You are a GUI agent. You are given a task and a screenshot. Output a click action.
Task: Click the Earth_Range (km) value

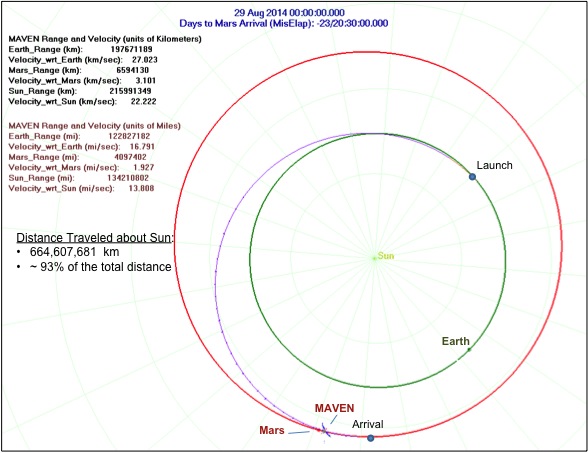coord(131,49)
